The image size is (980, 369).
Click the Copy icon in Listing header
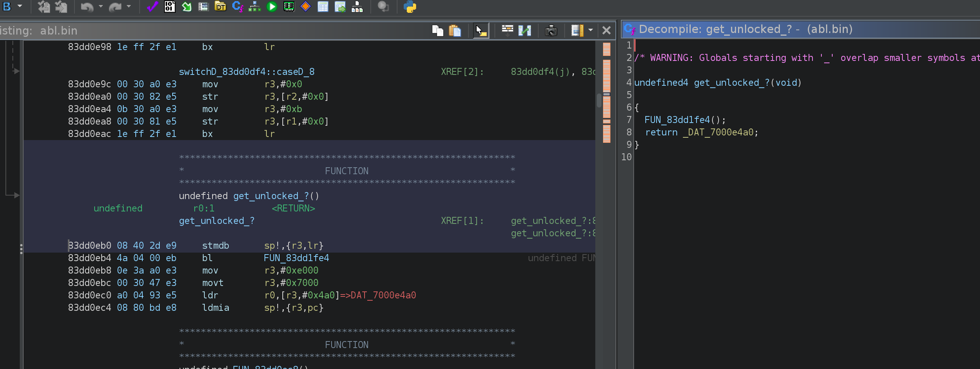coord(438,30)
